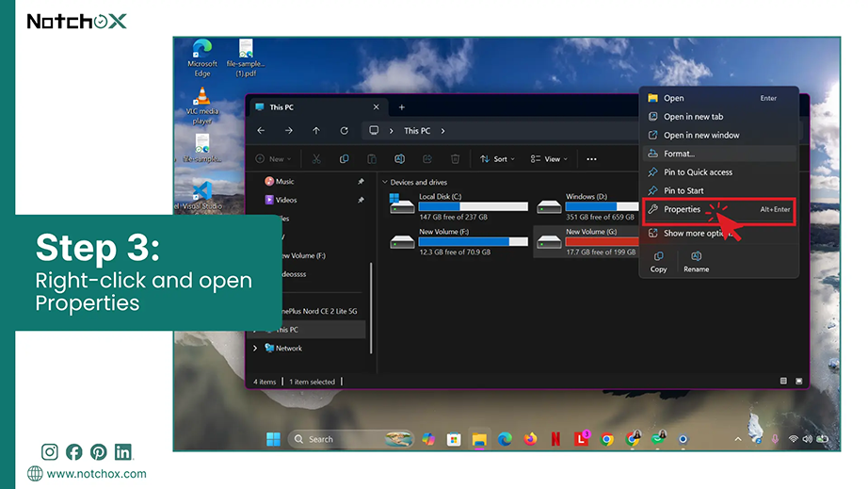
Task: Launch Netflix from the taskbar
Action: [555, 439]
